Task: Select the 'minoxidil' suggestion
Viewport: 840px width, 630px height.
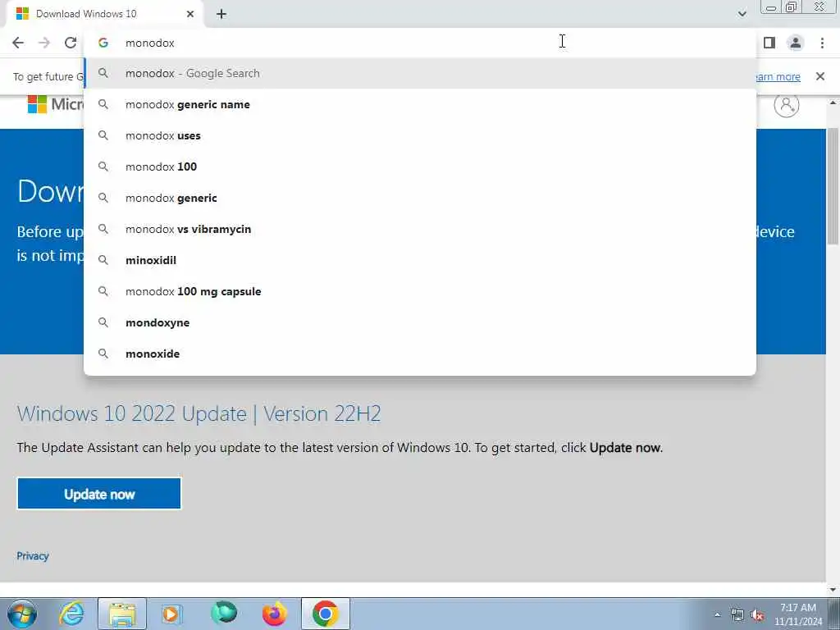Action: click(x=420, y=260)
